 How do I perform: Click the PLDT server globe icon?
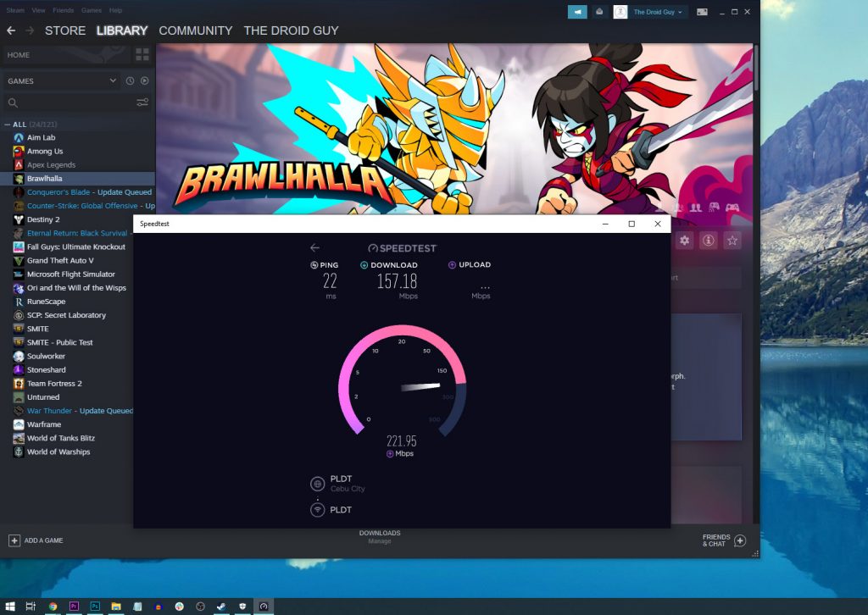(x=317, y=484)
